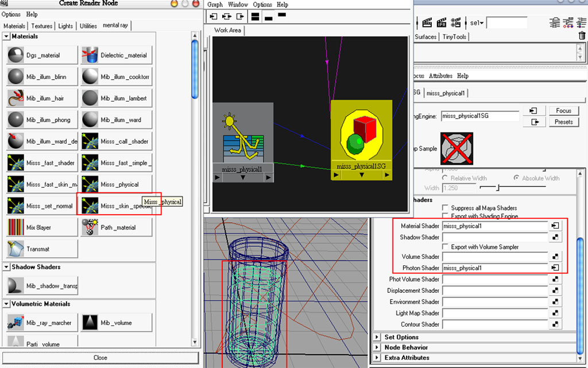Image resolution: width=588 pixels, height=368 pixels.
Task: Expand the Extra Attributes section
Action: click(x=377, y=358)
